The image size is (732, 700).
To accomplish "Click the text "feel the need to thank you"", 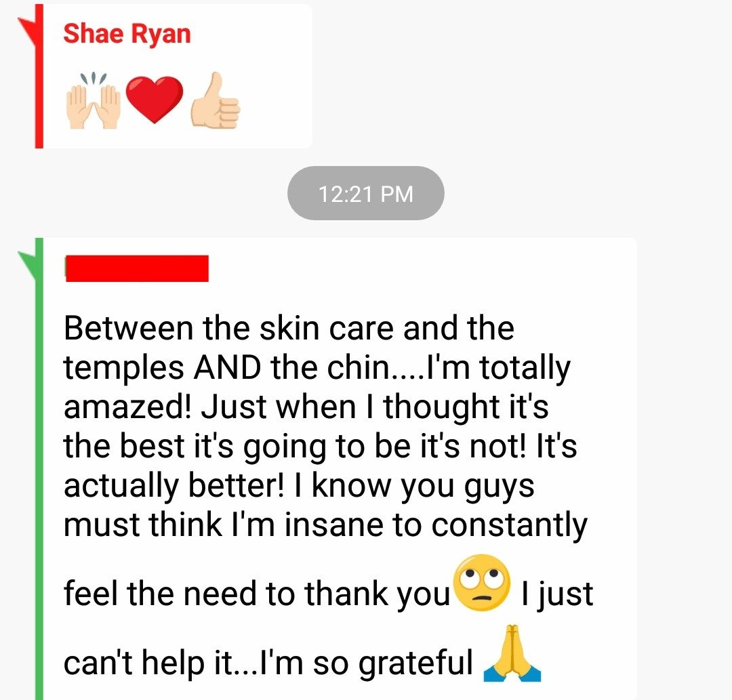I will 257,594.
